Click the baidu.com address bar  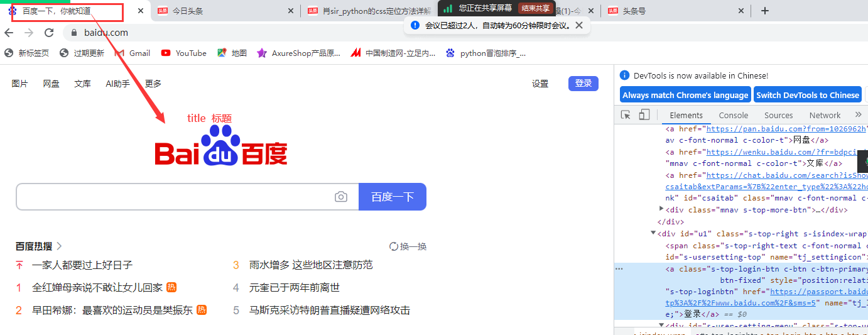click(106, 33)
